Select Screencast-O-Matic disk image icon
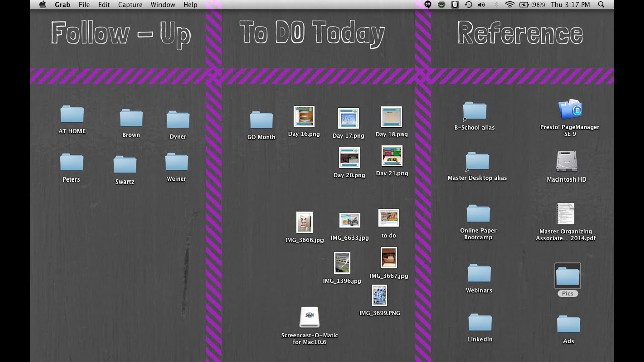Screen dimensions: 644x362 (309, 318)
